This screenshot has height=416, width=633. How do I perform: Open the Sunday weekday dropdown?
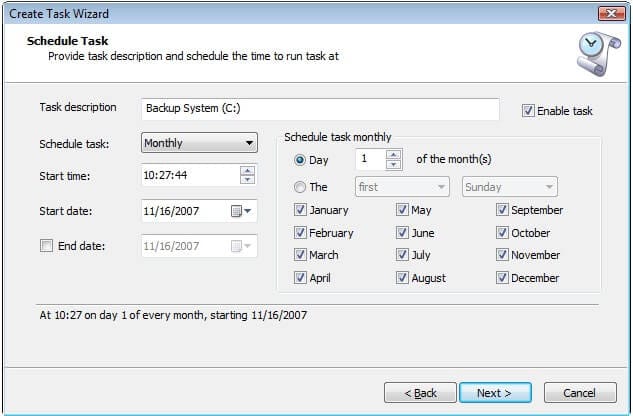pyautogui.click(x=509, y=187)
